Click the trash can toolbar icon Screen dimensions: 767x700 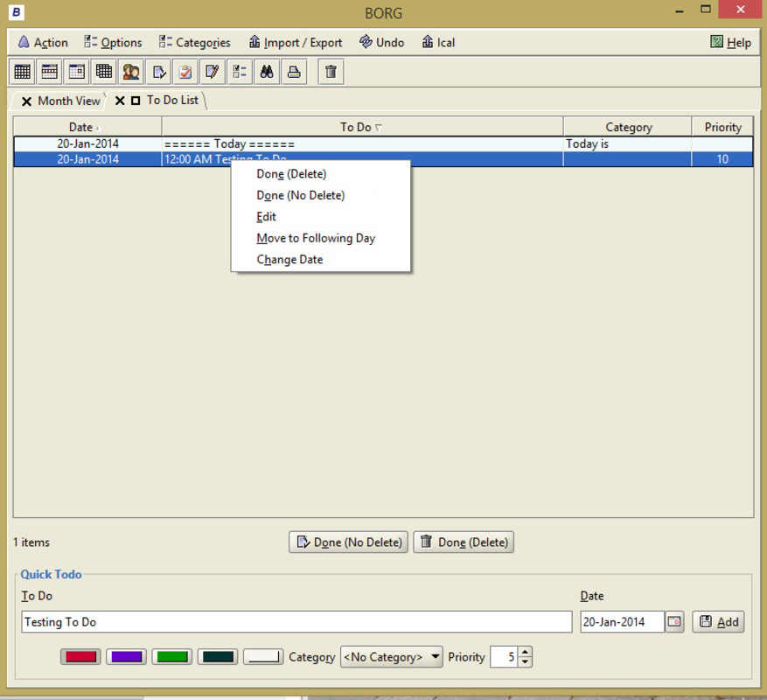(331, 72)
